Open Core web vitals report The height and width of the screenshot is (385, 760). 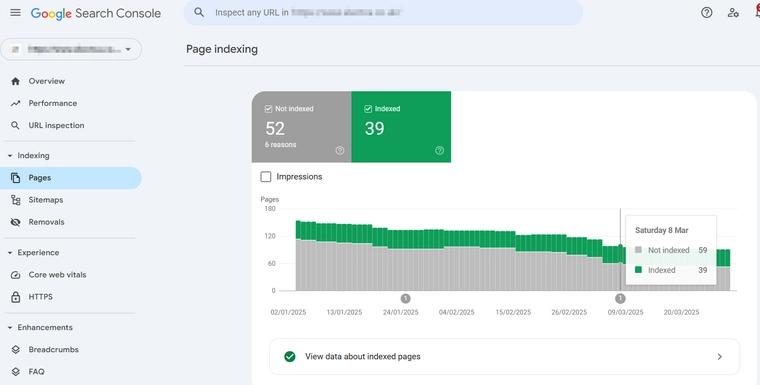71,275
